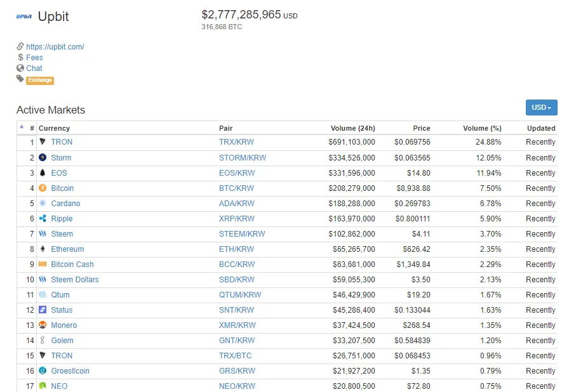Viewport: 576px width, 392px height.
Task: Click the Active Markets heading
Action: (51, 110)
